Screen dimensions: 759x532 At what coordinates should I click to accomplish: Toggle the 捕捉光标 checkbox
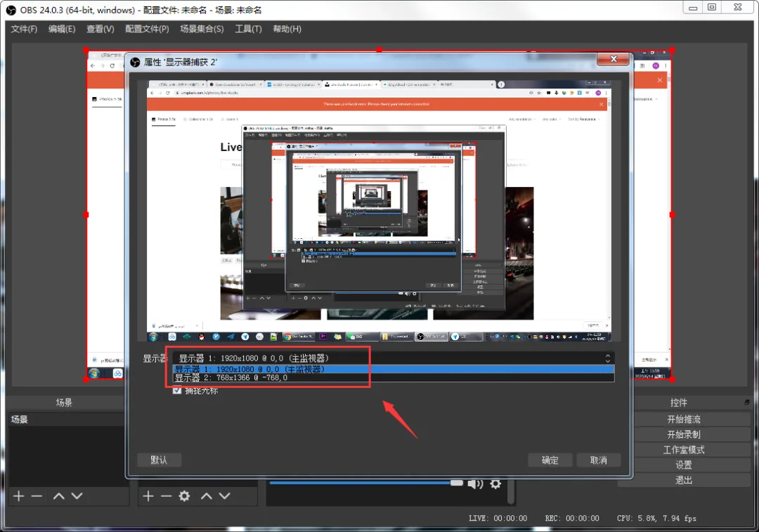(x=177, y=391)
